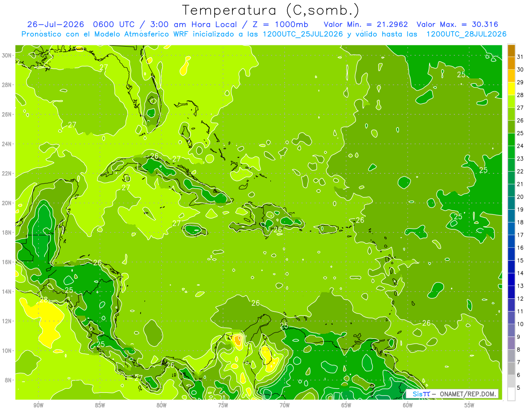Pick the bright yellow legend swatch between 28 and 29
Image resolution: width=532 pixels, height=411 pixels.
coord(511,89)
